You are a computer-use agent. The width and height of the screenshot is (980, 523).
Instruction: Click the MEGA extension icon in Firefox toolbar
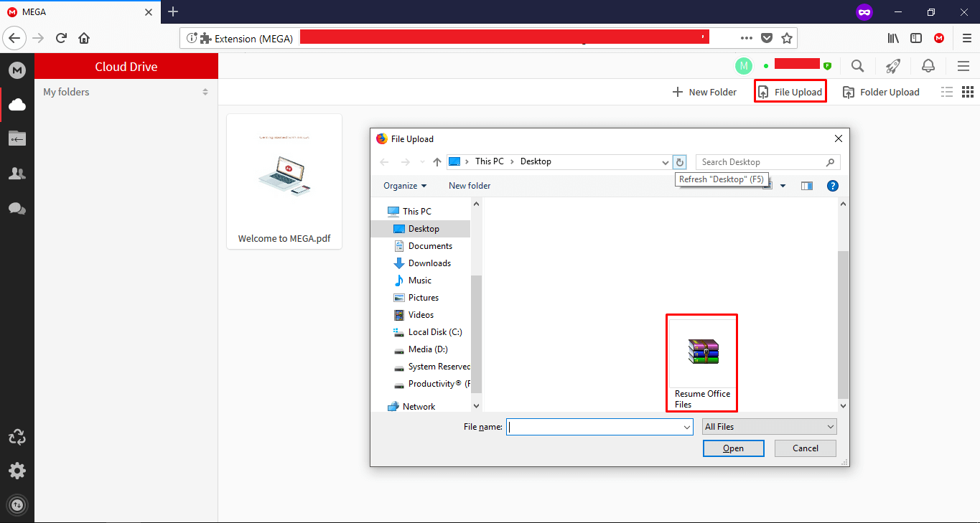click(x=939, y=39)
